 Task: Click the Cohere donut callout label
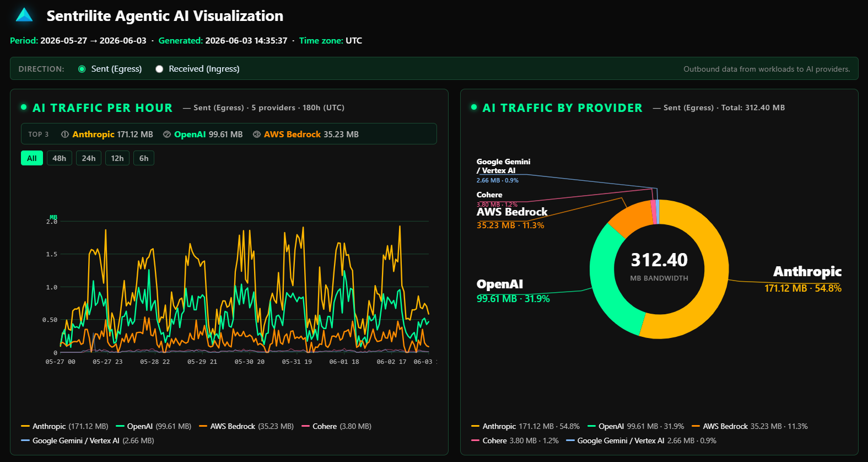tap(497, 199)
